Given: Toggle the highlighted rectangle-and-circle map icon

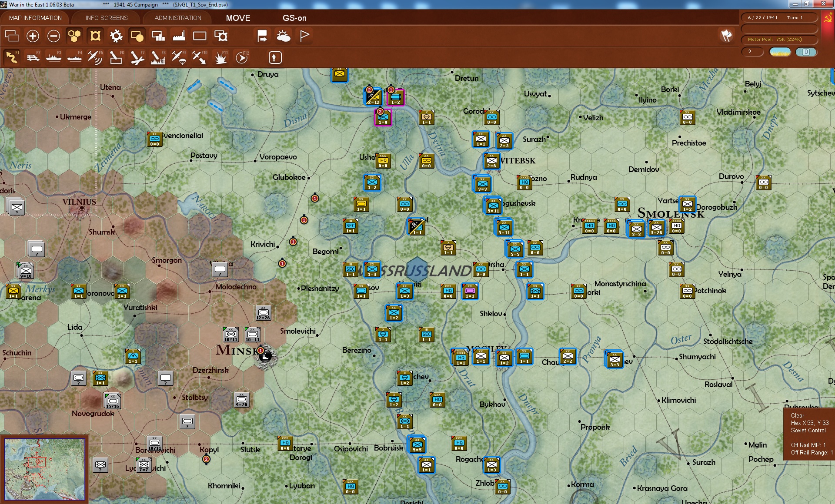Looking at the screenshot, I should (x=137, y=36).
